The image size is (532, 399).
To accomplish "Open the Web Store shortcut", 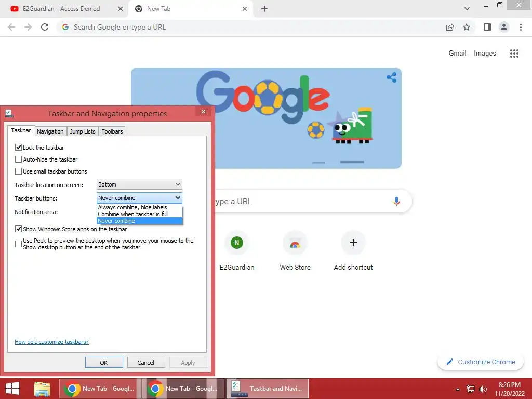I will [295, 251].
